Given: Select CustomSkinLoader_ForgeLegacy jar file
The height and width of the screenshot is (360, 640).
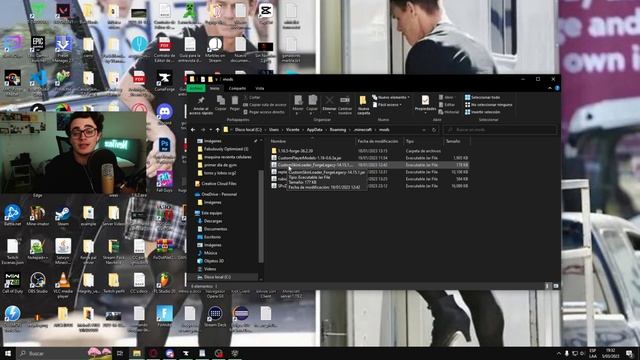Looking at the screenshot, I should coord(369,165).
